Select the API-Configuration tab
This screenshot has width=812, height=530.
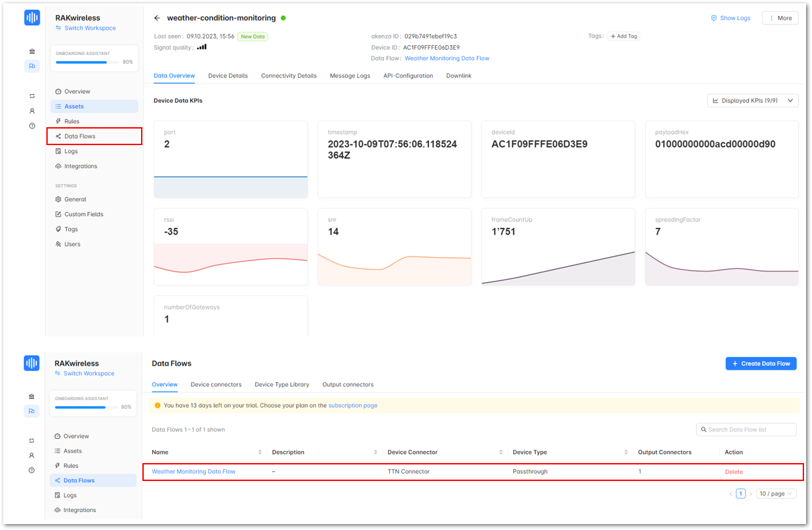[x=408, y=76]
